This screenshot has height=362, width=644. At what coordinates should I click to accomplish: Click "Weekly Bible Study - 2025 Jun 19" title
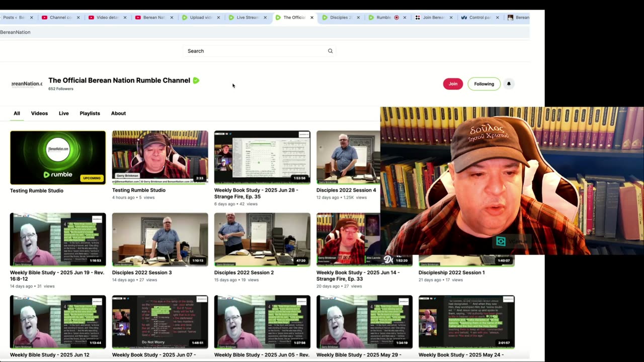[x=57, y=276]
